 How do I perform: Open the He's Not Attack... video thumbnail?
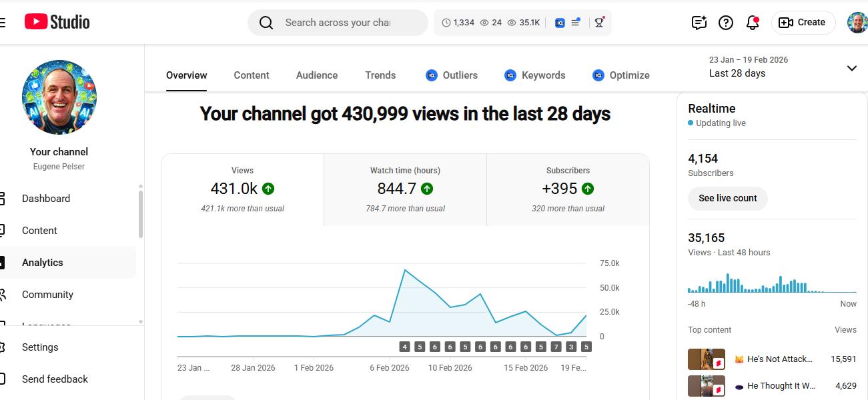click(706, 359)
